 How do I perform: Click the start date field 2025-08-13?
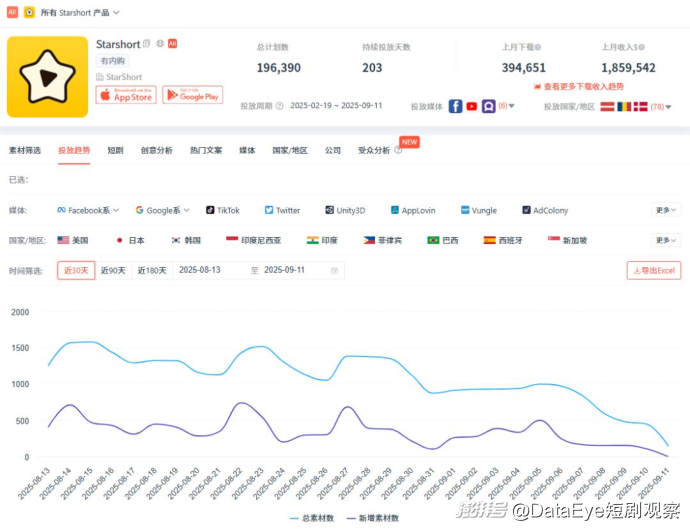pos(200,270)
